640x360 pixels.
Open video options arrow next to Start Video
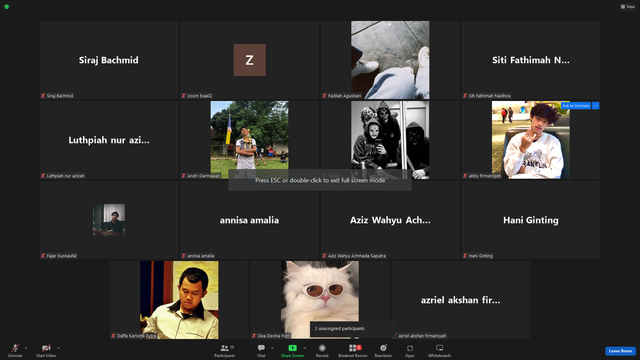pyautogui.click(x=59, y=348)
